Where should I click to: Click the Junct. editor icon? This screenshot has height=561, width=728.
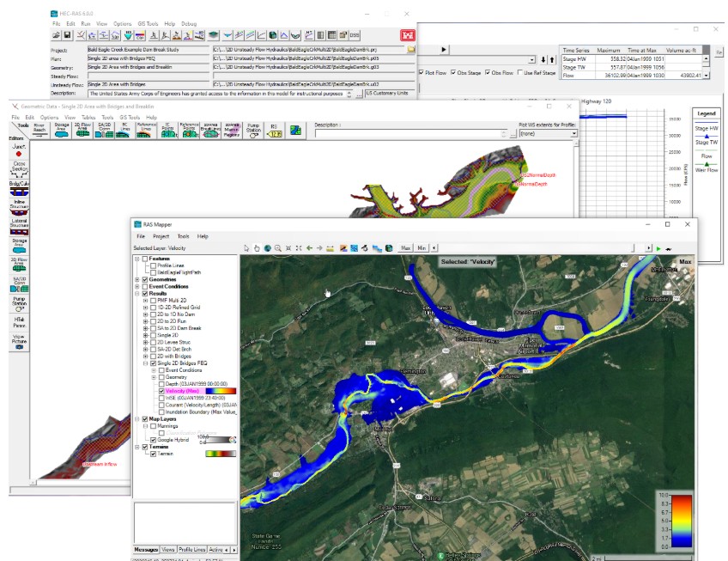click(x=18, y=149)
